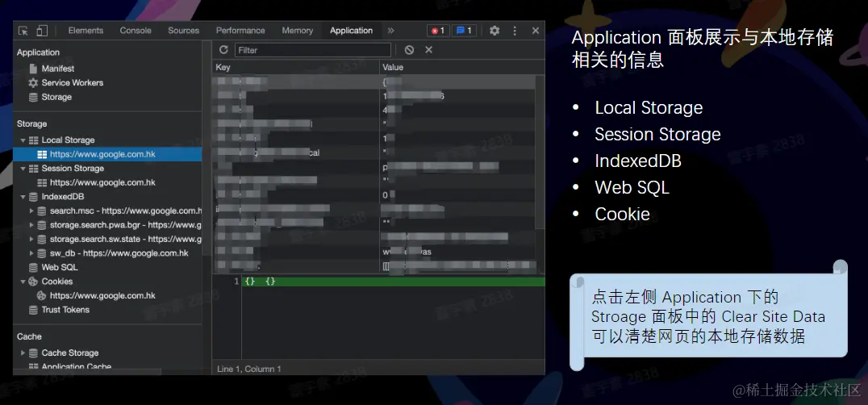Click the Cache Storage database icon
Viewport: 868px width, 405px height.
coord(33,353)
